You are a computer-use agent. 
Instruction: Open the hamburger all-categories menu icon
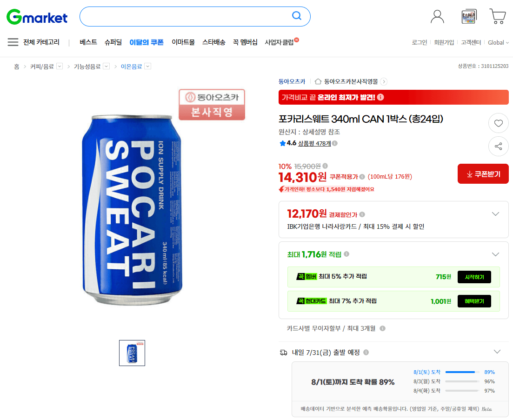pyautogui.click(x=13, y=42)
